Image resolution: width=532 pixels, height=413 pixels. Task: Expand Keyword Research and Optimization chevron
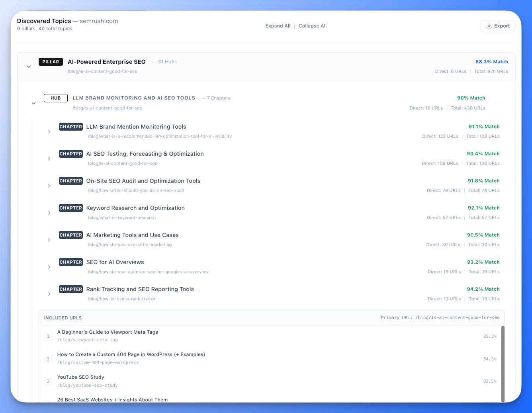49,213
